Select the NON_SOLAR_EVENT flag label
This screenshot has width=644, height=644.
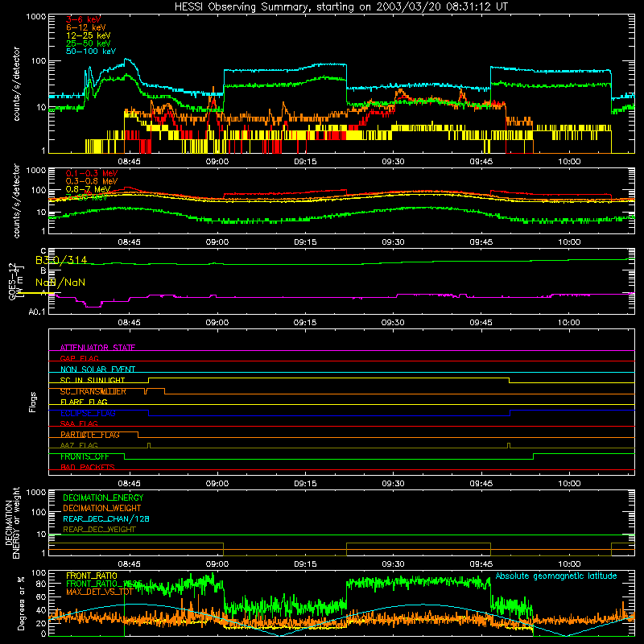click(x=97, y=369)
